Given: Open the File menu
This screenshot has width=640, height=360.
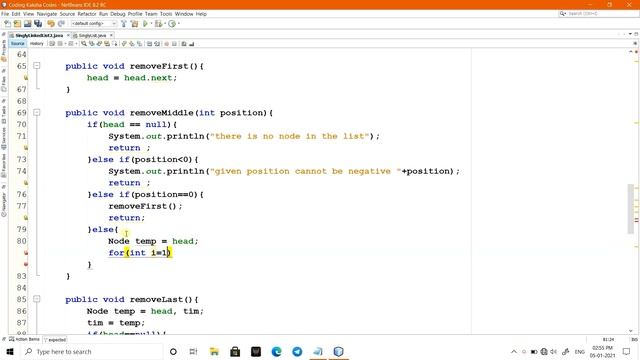Looking at the screenshot, I should [x=5, y=14].
